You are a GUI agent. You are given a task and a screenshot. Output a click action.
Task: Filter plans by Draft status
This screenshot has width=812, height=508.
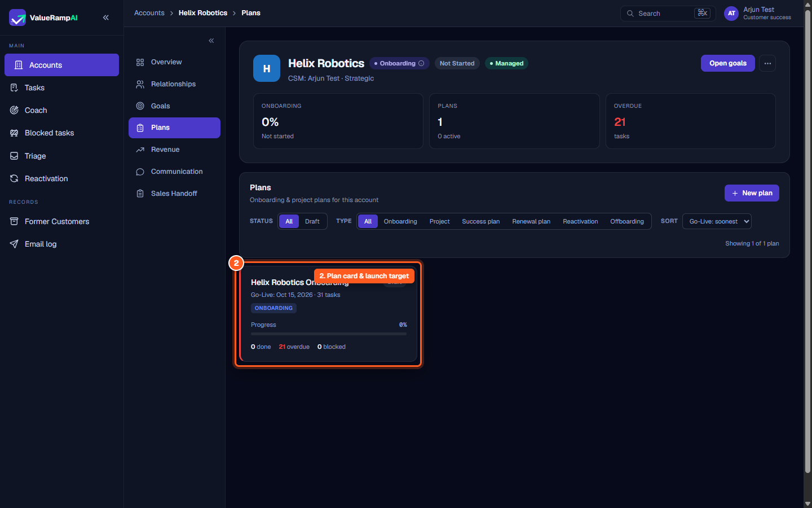[x=312, y=221]
